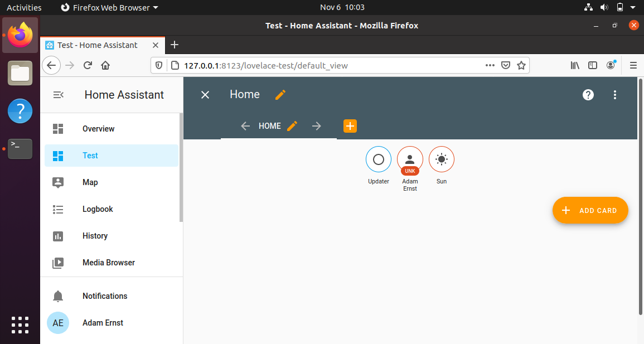Click the network status icon
This screenshot has width=644, height=344.
point(589,7)
